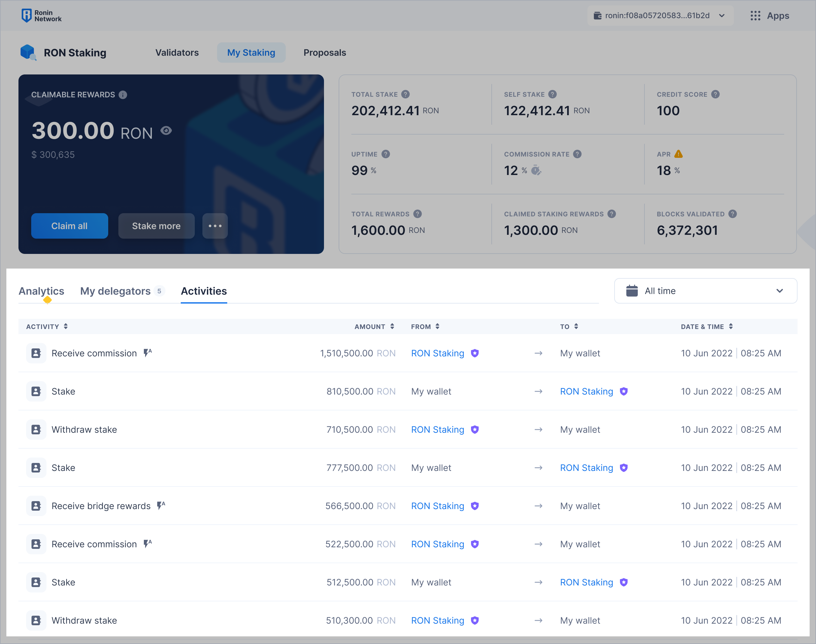Switch to the Validators tab

click(x=177, y=52)
